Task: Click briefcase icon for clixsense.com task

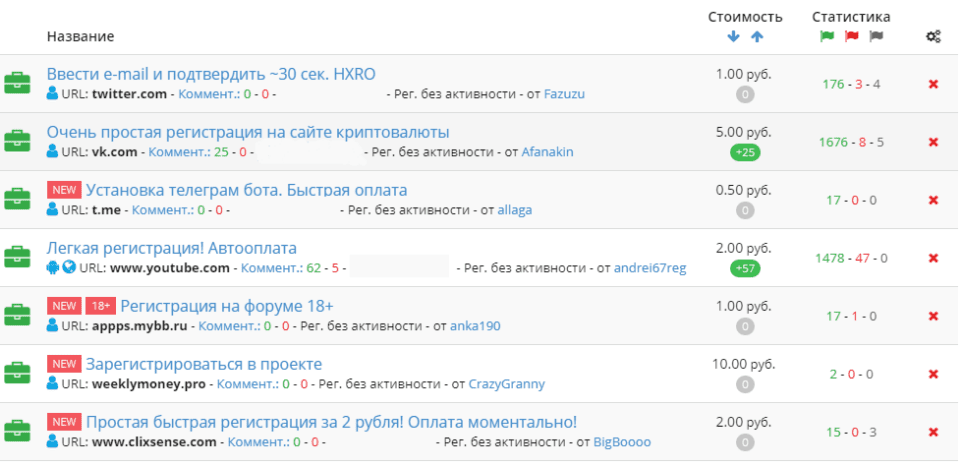Action: pos(17,431)
